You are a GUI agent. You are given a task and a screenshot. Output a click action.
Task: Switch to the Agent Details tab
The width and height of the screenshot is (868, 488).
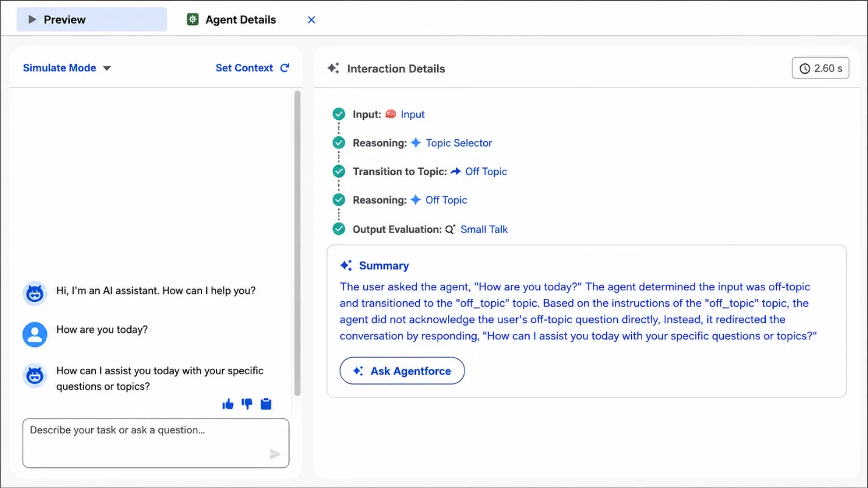click(x=231, y=19)
